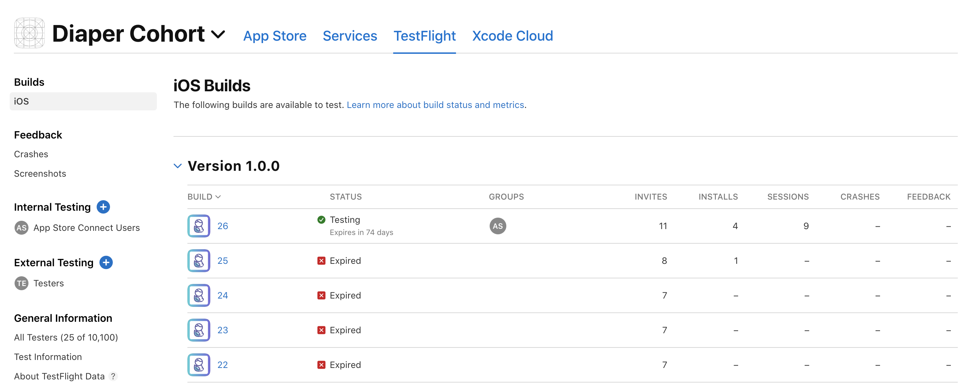Open build 26 link
The height and width of the screenshot is (386, 980).
coord(222,226)
